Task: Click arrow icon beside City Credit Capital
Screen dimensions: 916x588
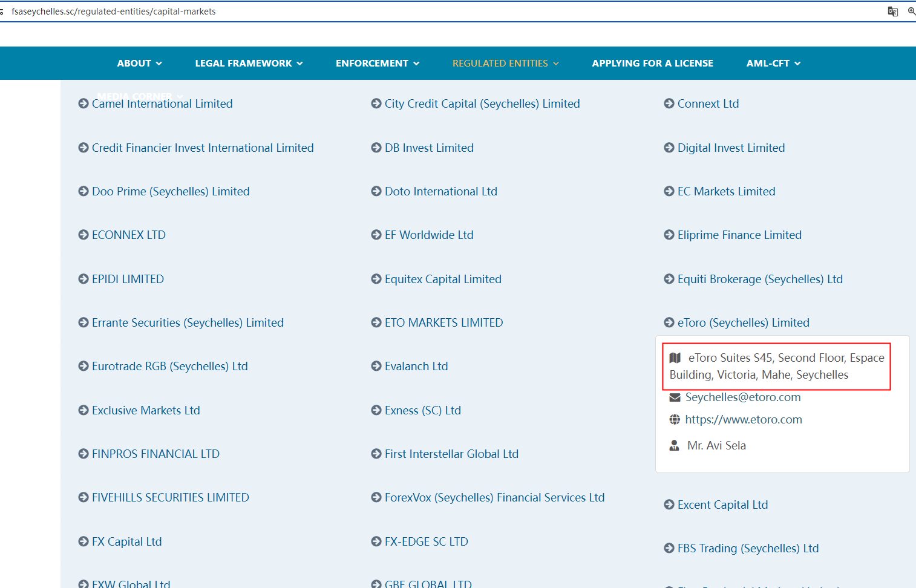Action: click(376, 103)
